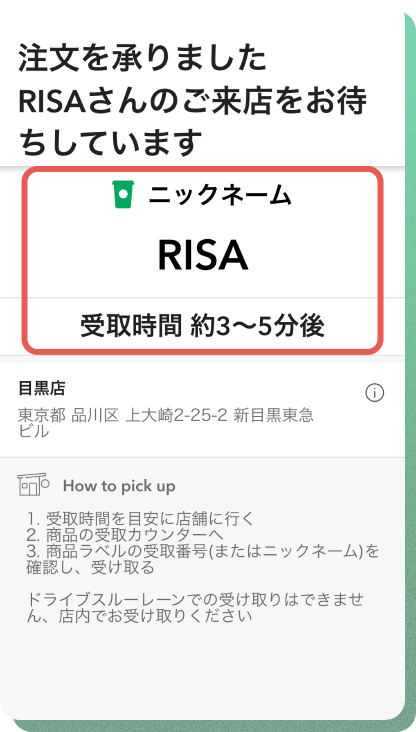Click the ビル line of the address

coord(34,431)
